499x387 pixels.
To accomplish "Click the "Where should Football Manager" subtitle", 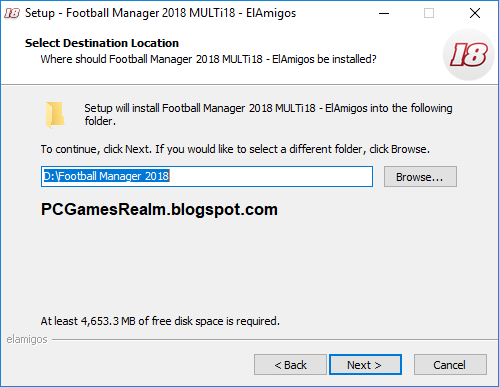I will click(x=208, y=59).
